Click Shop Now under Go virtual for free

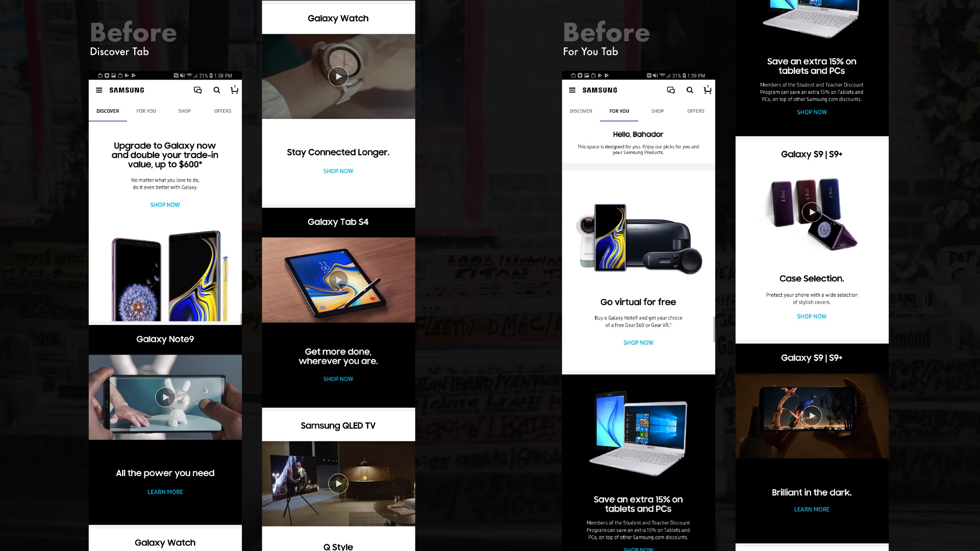(x=638, y=343)
